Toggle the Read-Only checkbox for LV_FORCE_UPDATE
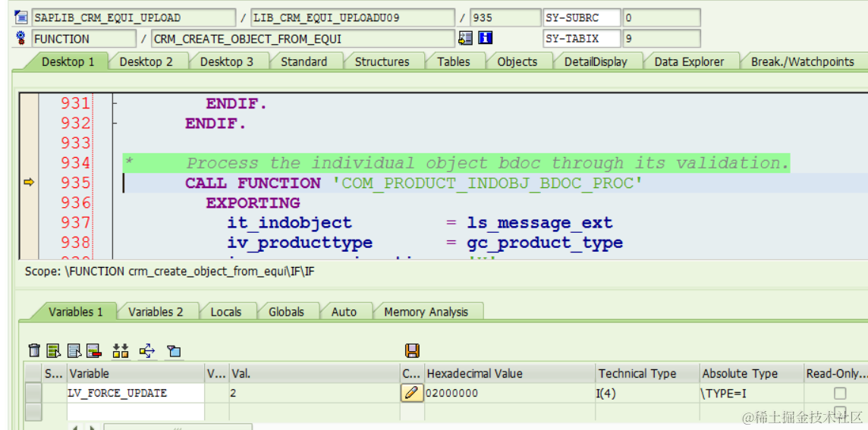The width and height of the screenshot is (868, 430). click(x=840, y=393)
